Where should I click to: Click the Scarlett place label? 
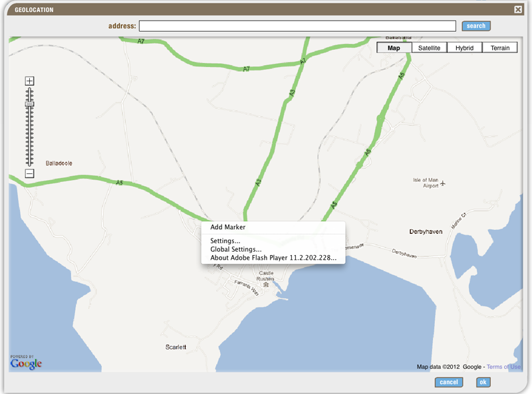click(x=176, y=347)
